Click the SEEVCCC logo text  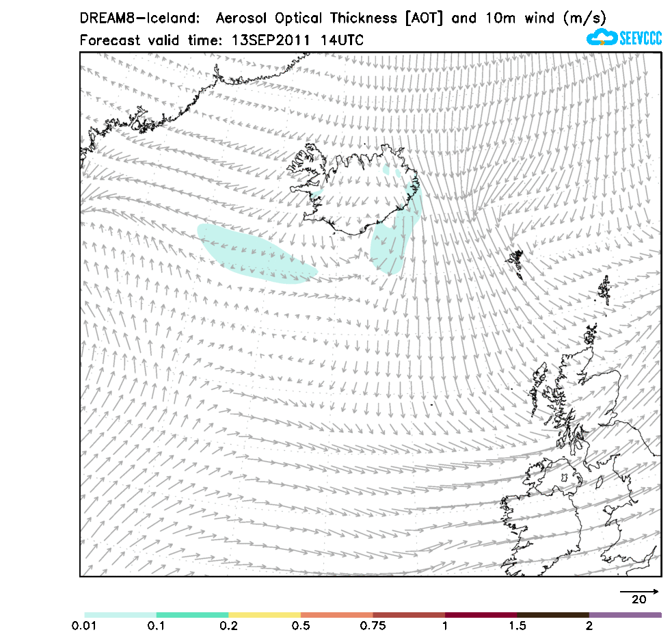point(640,38)
